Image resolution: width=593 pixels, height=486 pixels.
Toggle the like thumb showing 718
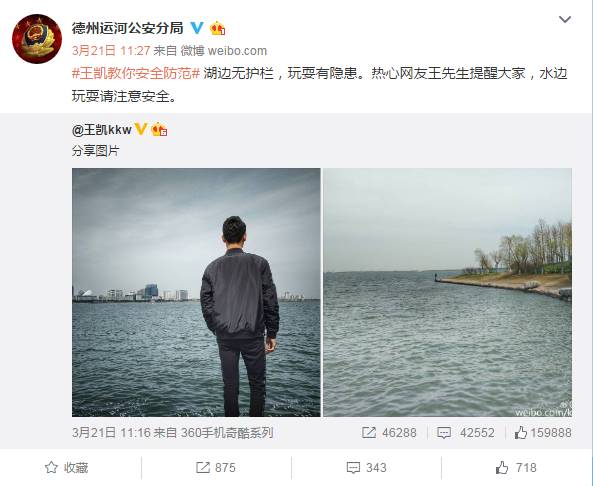point(516,468)
